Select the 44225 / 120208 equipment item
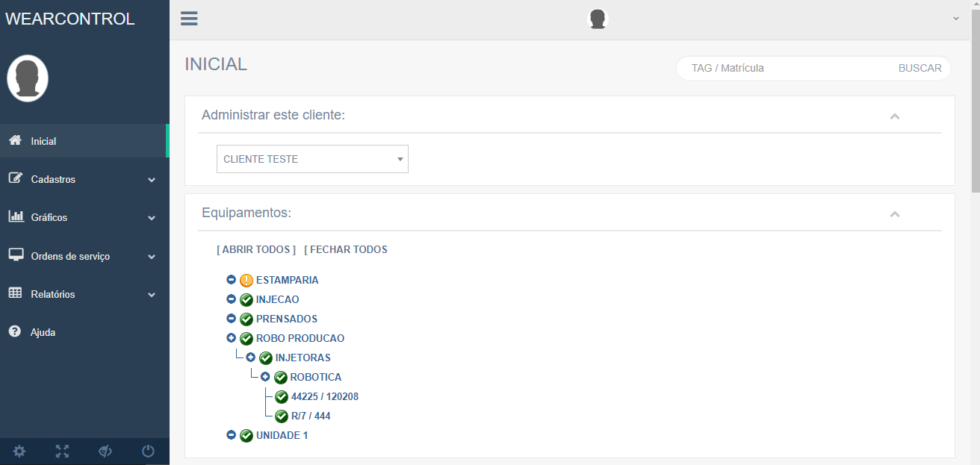The image size is (980, 465). click(324, 396)
